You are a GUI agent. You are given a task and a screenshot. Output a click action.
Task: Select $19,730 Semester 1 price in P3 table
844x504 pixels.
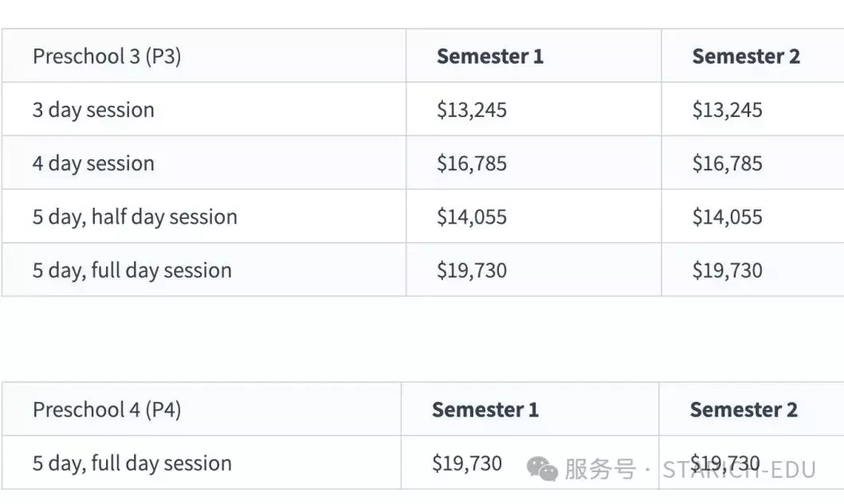tap(472, 270)
